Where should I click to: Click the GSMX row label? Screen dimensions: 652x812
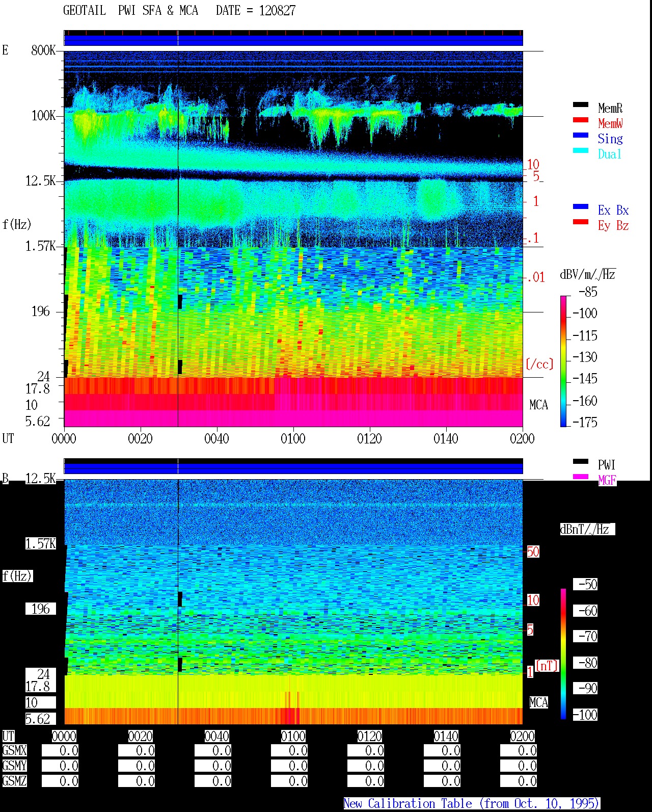point(14,751)
